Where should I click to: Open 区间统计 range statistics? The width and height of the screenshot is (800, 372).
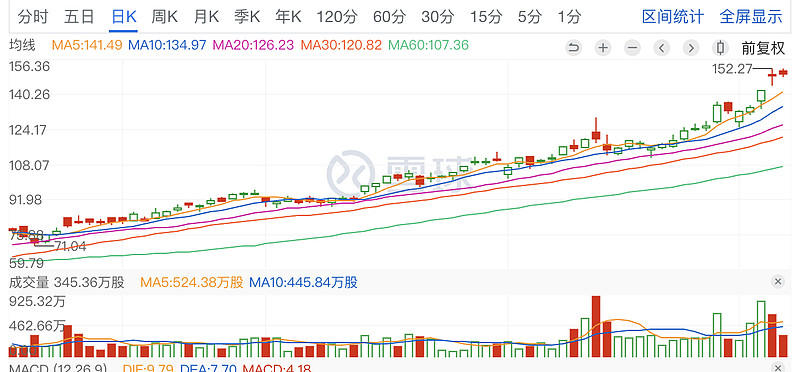673,17
